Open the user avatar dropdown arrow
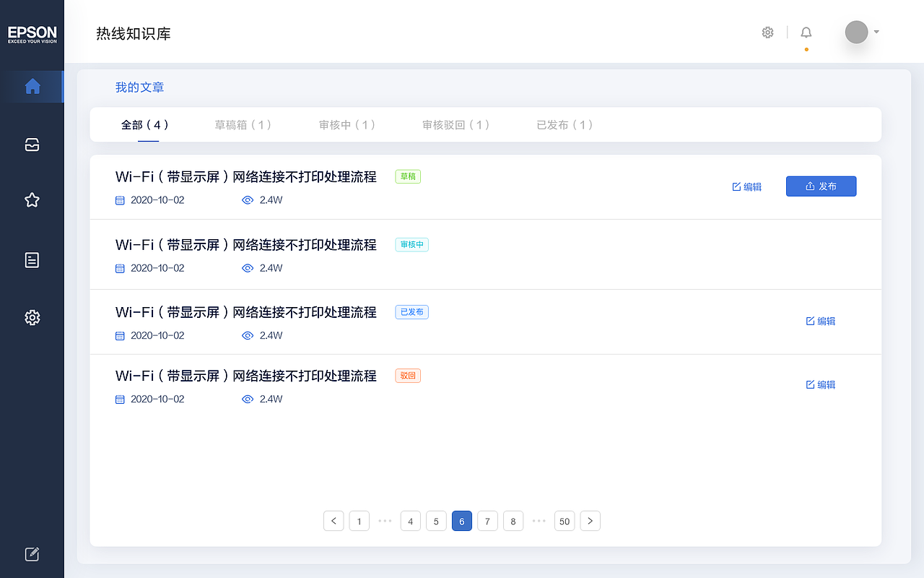The width and height of the screenshot is (924, 578). [876, 32]
